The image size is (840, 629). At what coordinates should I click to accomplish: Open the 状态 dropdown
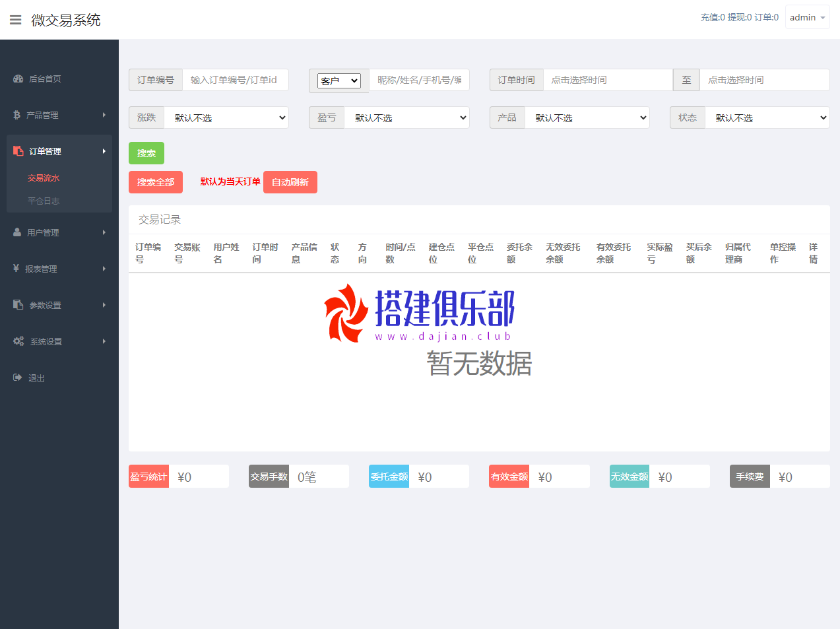tap(767, 117)
